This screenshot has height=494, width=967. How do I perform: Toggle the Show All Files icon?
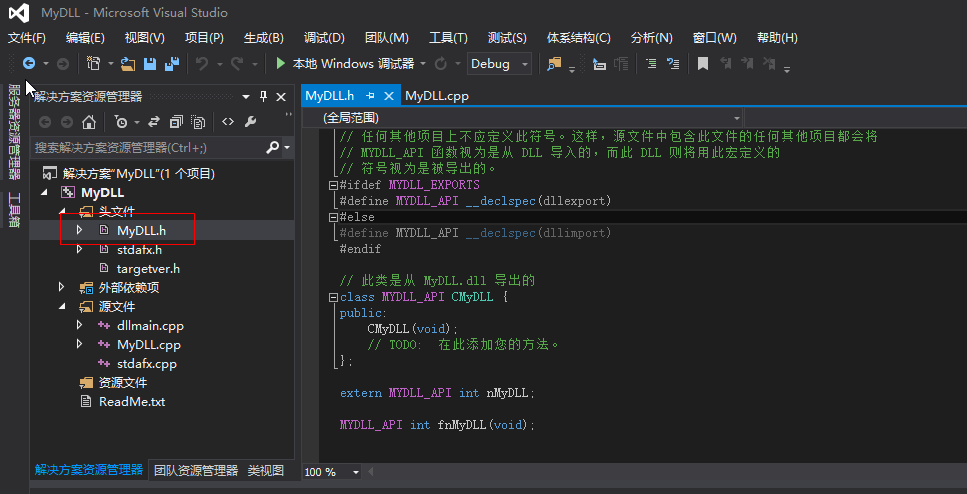point(199,122)
